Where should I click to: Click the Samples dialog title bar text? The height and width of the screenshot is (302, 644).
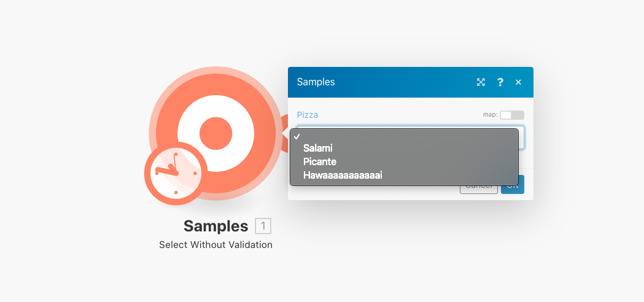(x=316, y=82)
